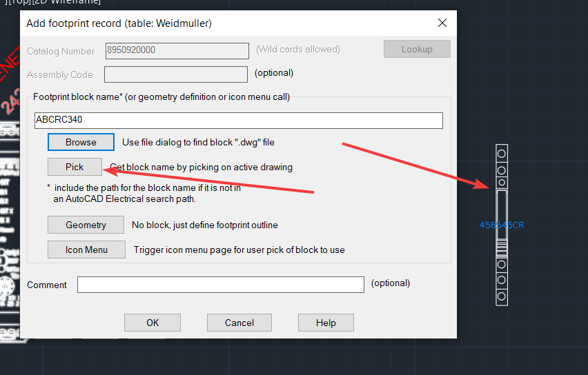Click the Icon Menu button
588x375 pixels.
[86, 250]
